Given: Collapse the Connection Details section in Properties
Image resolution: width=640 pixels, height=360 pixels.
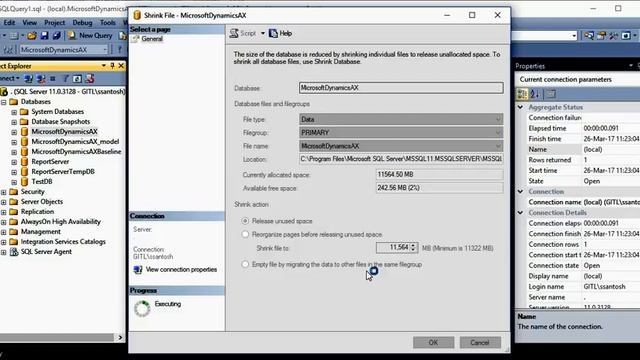Looking at the screenshot, I should [x=520, y=213].
